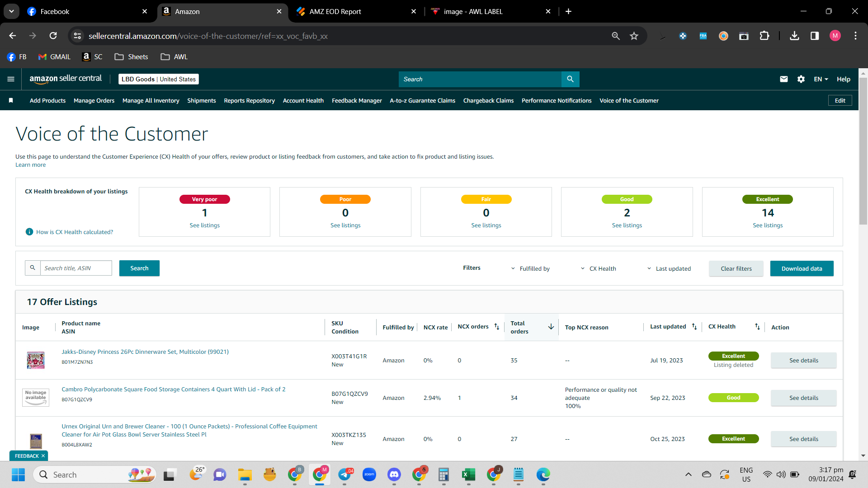Bookmark this page with the star icon
This screenshot has width=868, height=488.
(x=634, y=36)
